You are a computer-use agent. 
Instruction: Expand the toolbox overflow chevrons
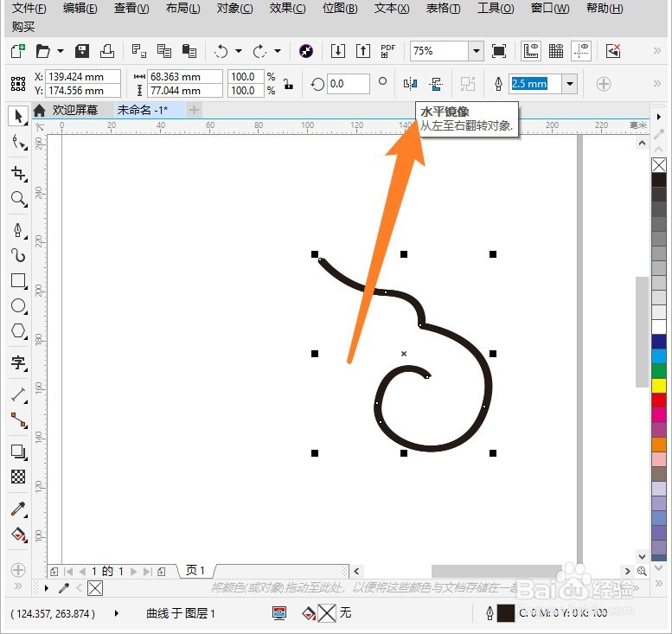18,586
